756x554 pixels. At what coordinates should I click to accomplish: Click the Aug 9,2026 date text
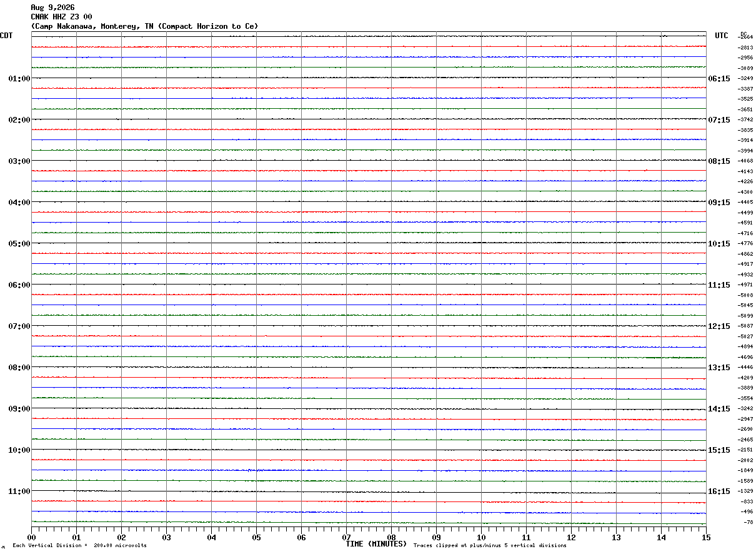[52, 8]
